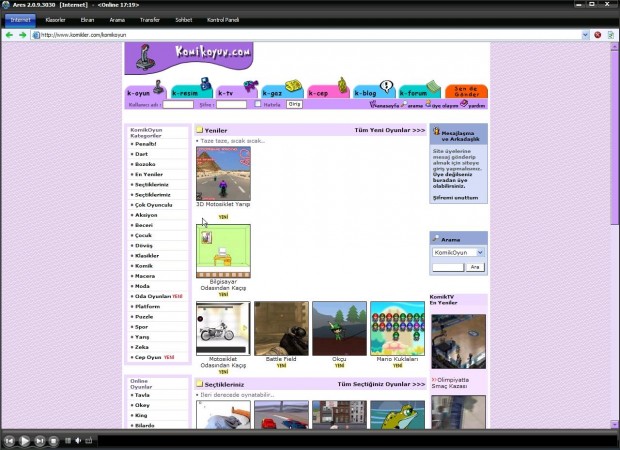Click the scrollbar down arrow
The width and height of the screenshot is (620, 450).
pos(614,425)
